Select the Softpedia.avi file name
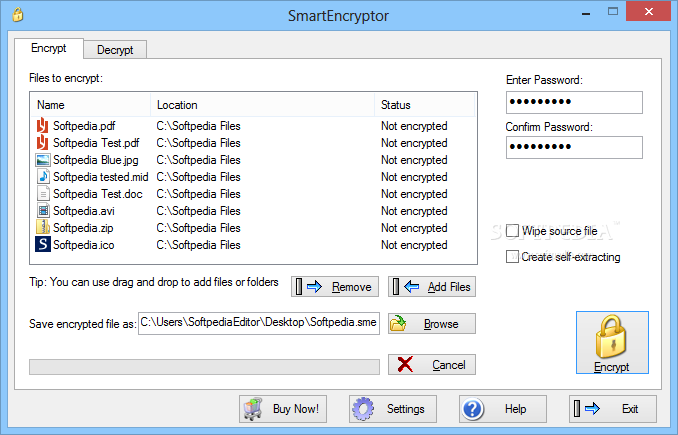 pos(84,211)
